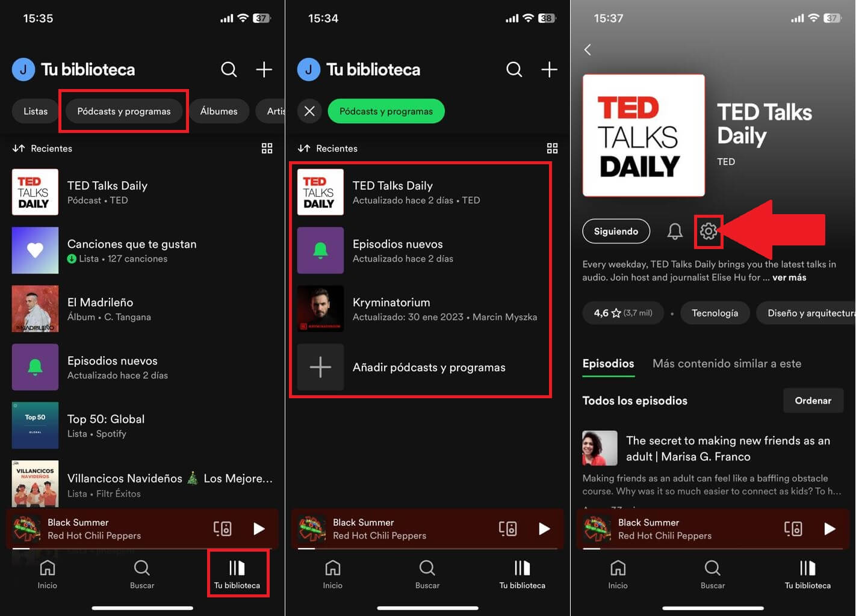Deselect green Pódcasts y programas chip
The width and height of the screenshot is (856, 616).
coord(386,111)
